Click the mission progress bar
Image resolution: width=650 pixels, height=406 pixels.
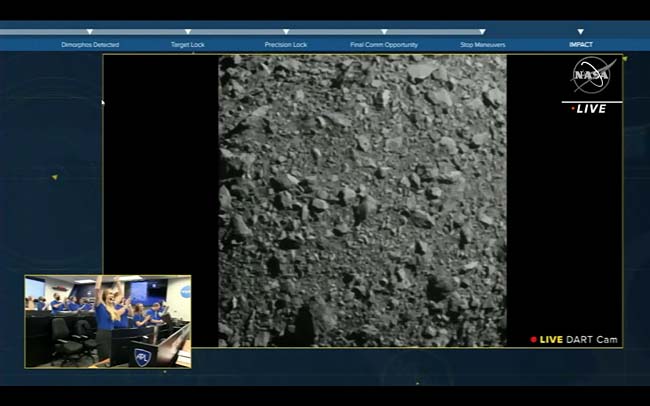pyautogui.click(x=243, y=32)
